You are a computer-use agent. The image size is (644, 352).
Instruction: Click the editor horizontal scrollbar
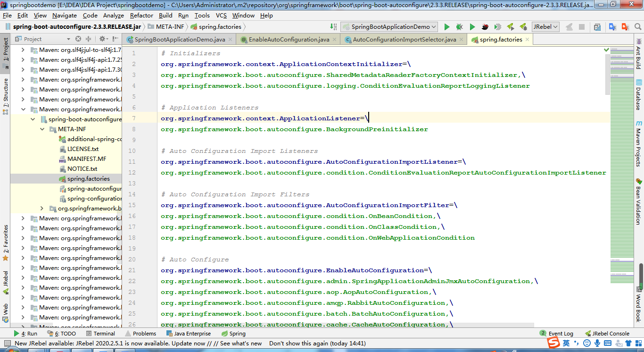(347, 325)
